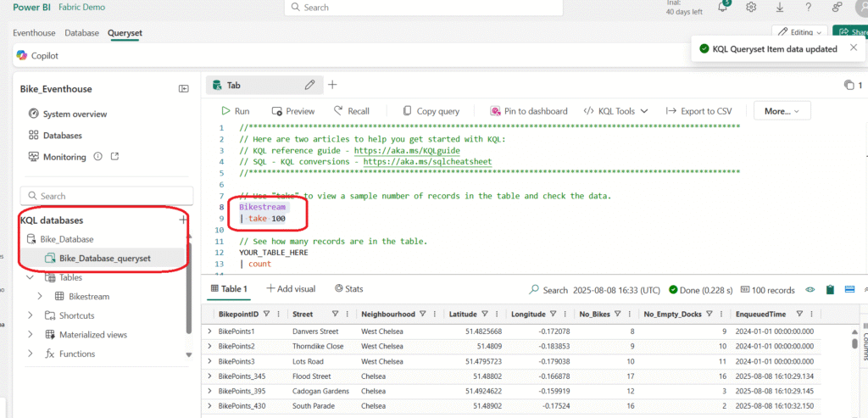Open Street column menu dots
The width and height of the screenshot is (868, 418).
(x=347, y=314)
